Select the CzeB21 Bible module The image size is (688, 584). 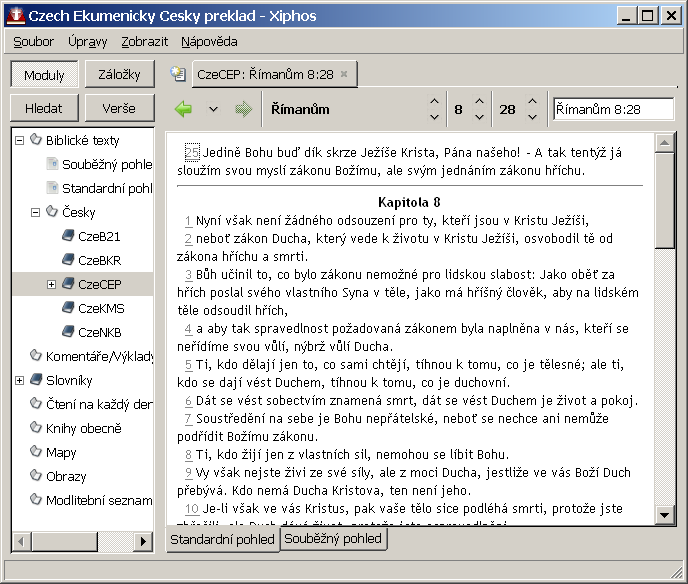[x=99, y=237]
